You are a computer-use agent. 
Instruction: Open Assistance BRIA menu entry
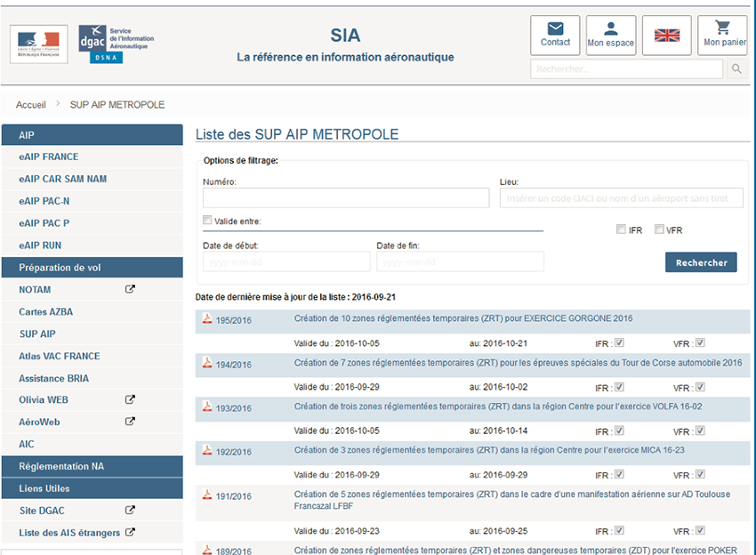[x=92, y=379]
